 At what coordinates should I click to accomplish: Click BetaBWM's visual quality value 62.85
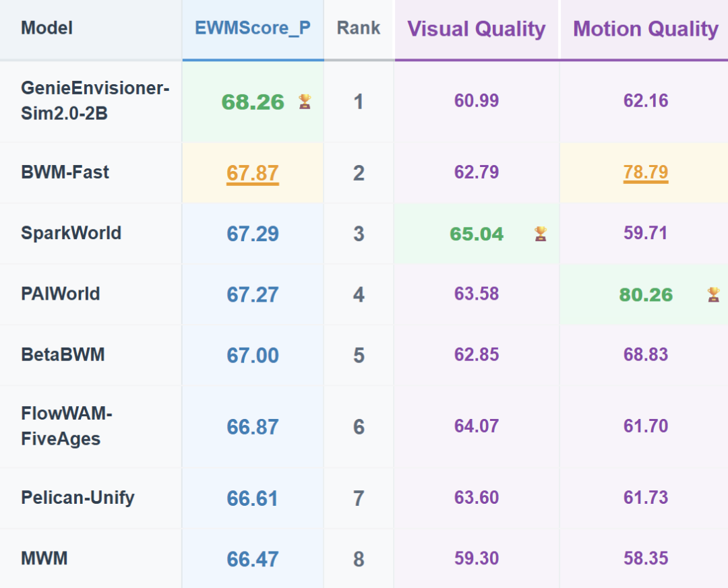pyautogui.click(x=477, y=354)
